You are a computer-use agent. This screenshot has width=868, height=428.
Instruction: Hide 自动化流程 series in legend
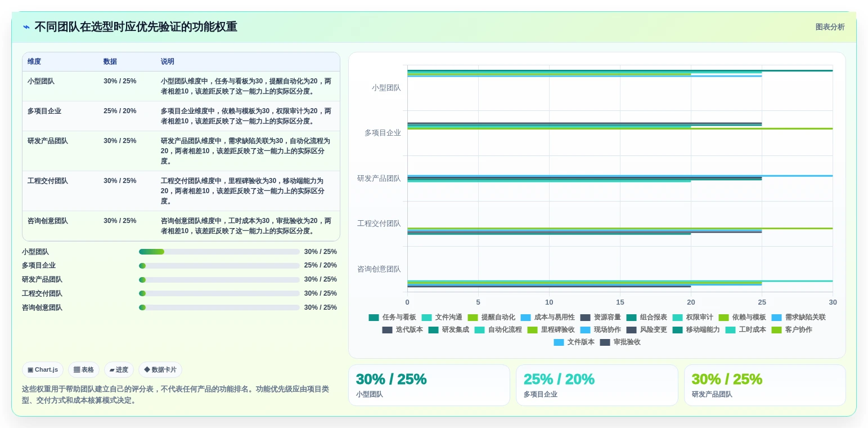click(498, 330)
